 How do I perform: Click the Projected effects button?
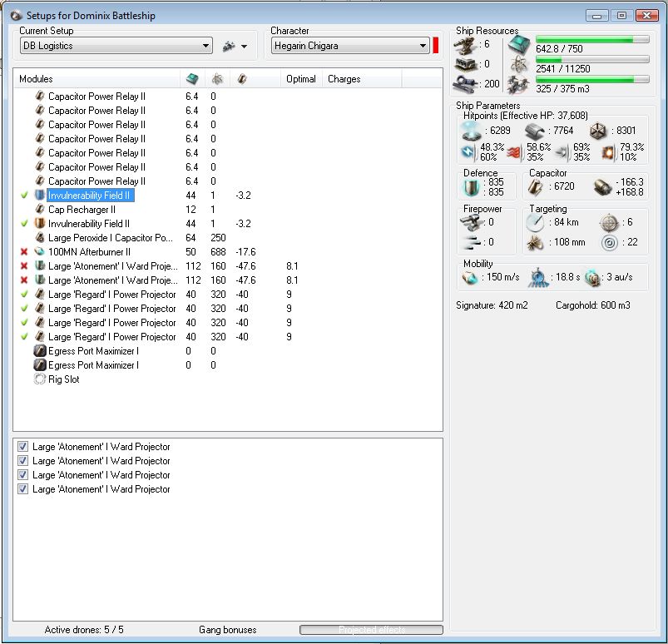[372, 630]
